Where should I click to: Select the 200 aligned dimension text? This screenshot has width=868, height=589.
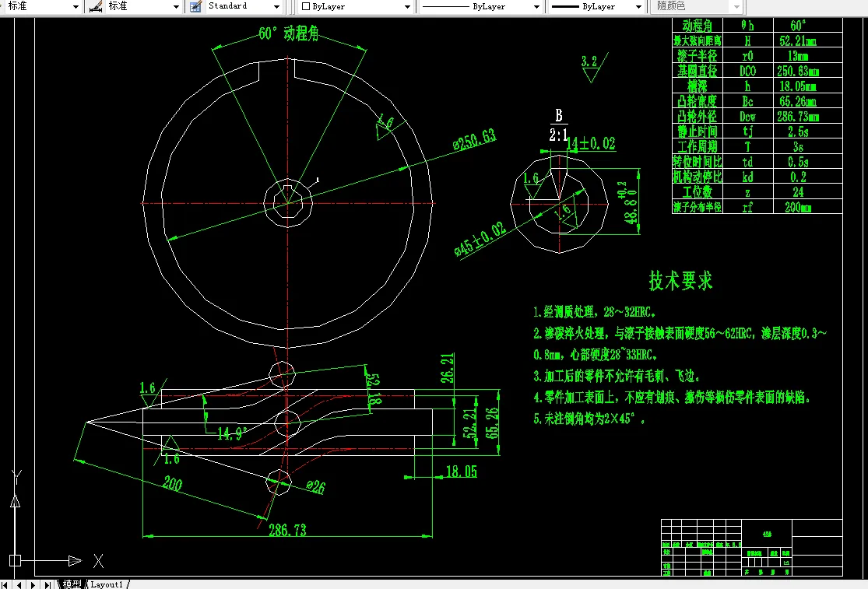(173, 484)
